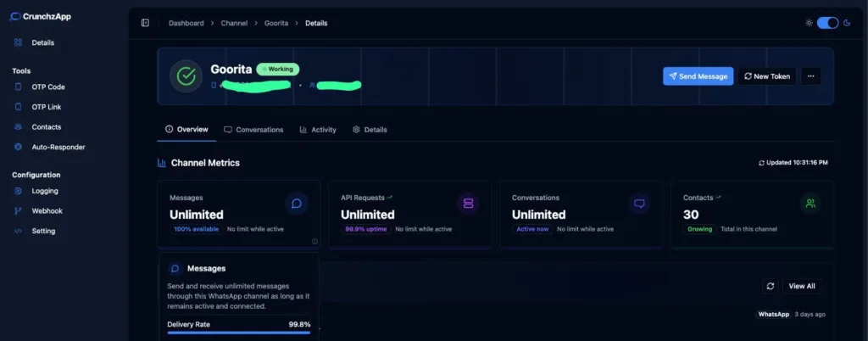Click the Goorita channel status checkmark avatar

coord(186,76)
